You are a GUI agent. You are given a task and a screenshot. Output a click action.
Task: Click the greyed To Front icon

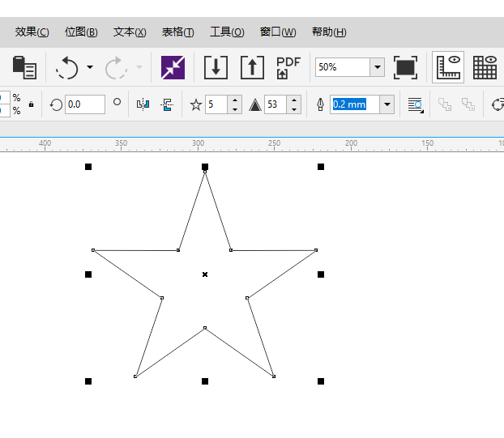coord(445,104)
